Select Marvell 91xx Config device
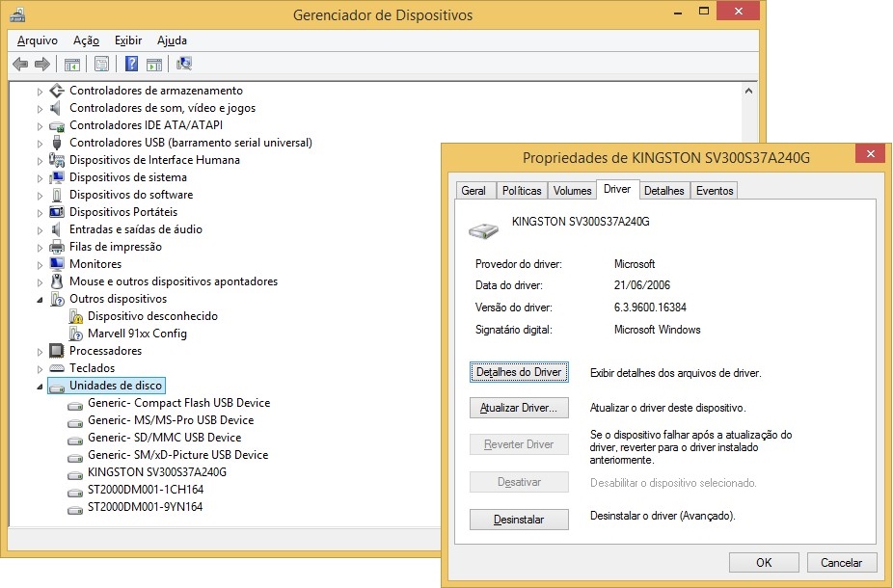This screenshot has height=588, width=893. (137, 334)
